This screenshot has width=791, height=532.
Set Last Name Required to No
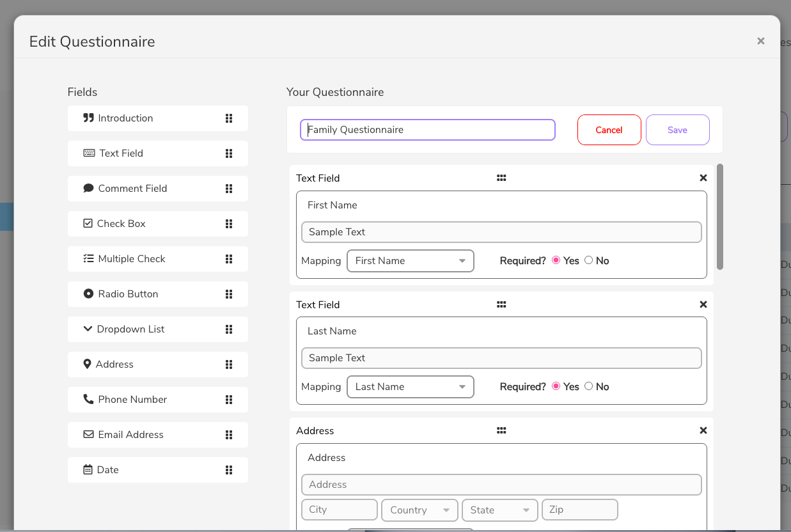(588, 386)
